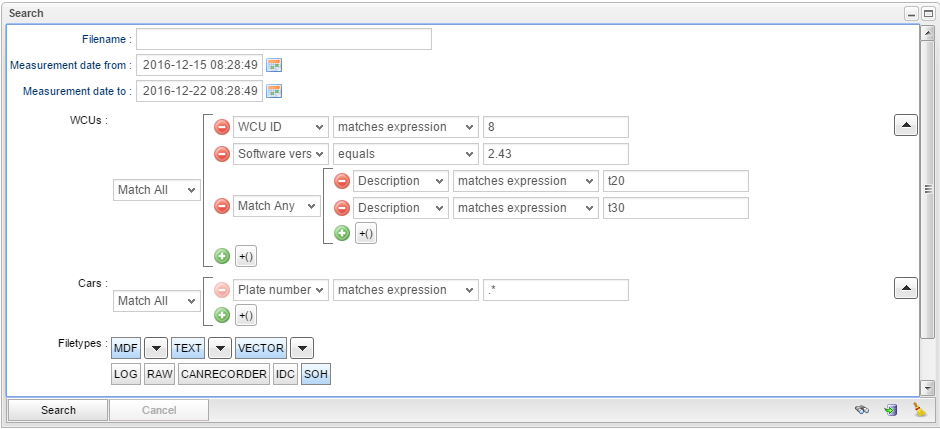940x429 pixels.
Task: Remove the WCU ID condition row
Action: point(222,127)
